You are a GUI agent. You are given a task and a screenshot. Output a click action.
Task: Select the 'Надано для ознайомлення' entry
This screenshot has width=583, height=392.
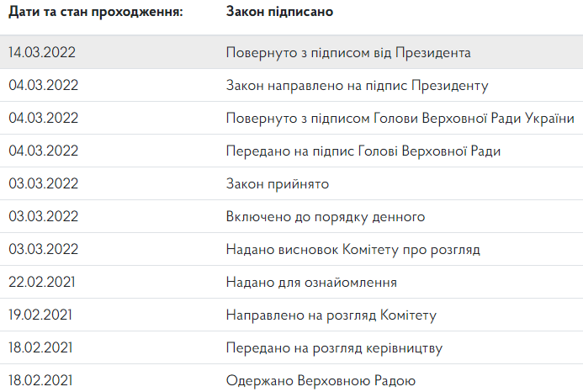pos(311,282)
